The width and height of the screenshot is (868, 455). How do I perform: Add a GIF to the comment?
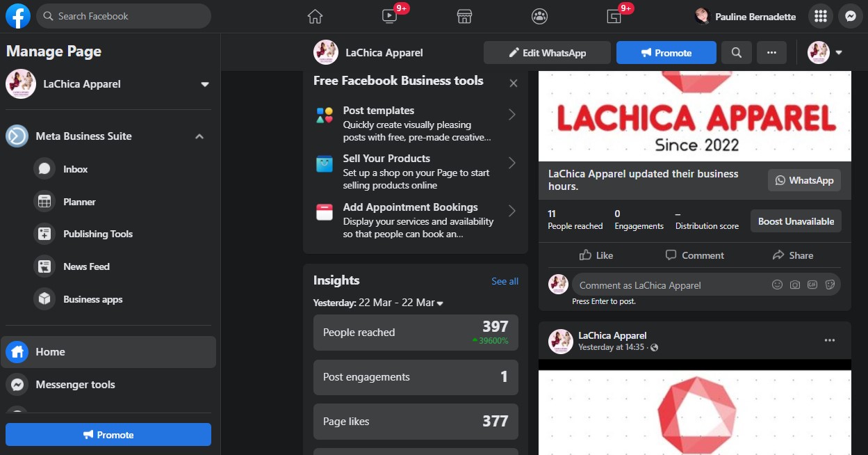pyautogui.click(x=812, y=285)
